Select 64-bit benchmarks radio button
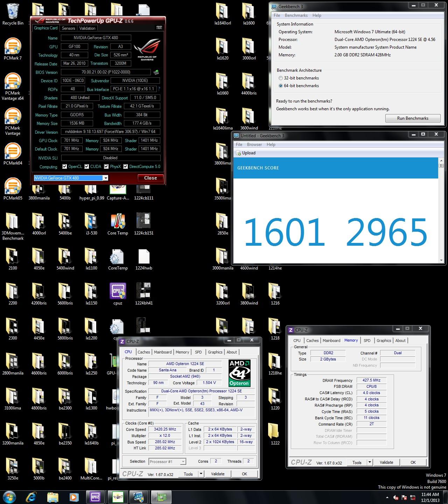Image resolution: width=448 pixels, height=504 pixels. pos(281,86)
